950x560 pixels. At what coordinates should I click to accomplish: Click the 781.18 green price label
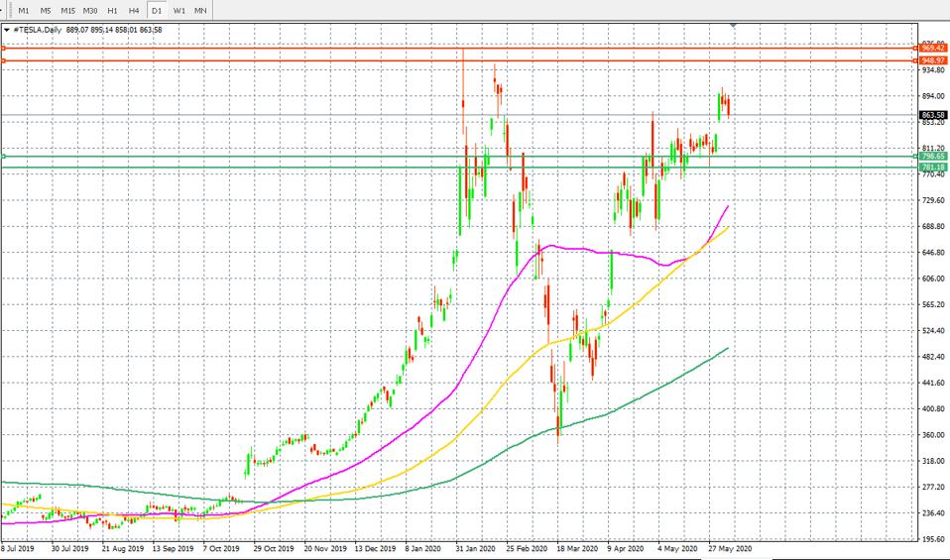pyautogui.click(x=932, y=168)
